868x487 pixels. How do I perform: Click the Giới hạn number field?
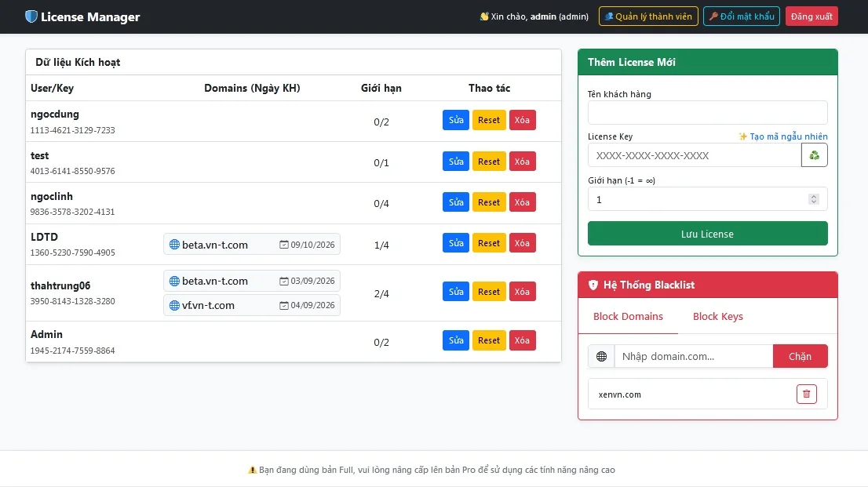click(707, 199)
